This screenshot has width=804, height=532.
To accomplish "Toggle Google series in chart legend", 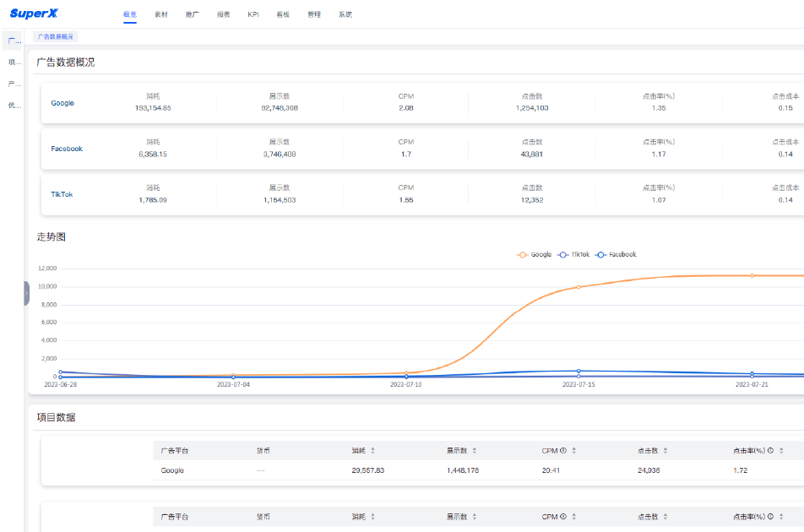I will (x=535, y=254).
